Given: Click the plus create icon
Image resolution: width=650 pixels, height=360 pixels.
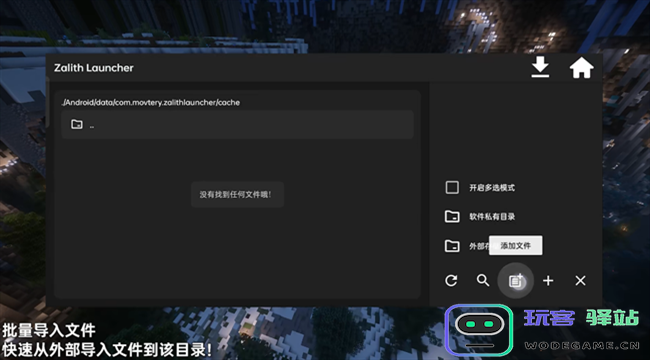Looking at the screenshot, I should pos(548,281).
